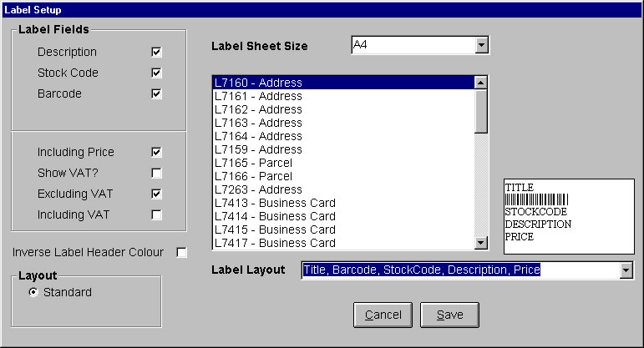
Task: Click the A4 sheet size field
Action: point(413,45)
